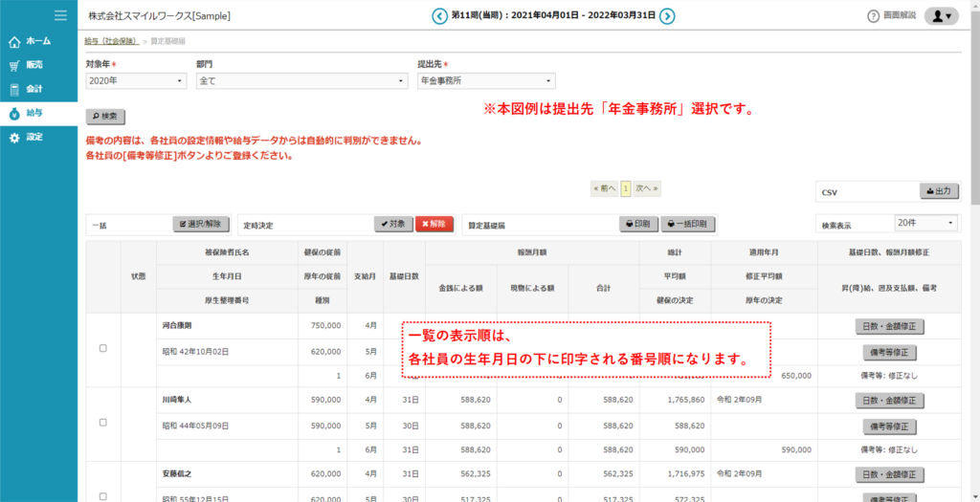Click the 一括 選択/解除 button
Screen dimensions: 980x502
201,224
